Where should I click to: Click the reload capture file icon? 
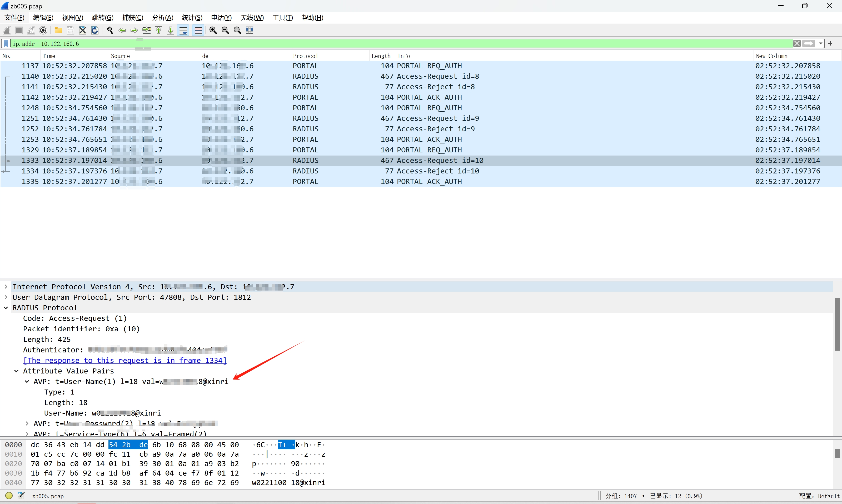pos(95,30)
